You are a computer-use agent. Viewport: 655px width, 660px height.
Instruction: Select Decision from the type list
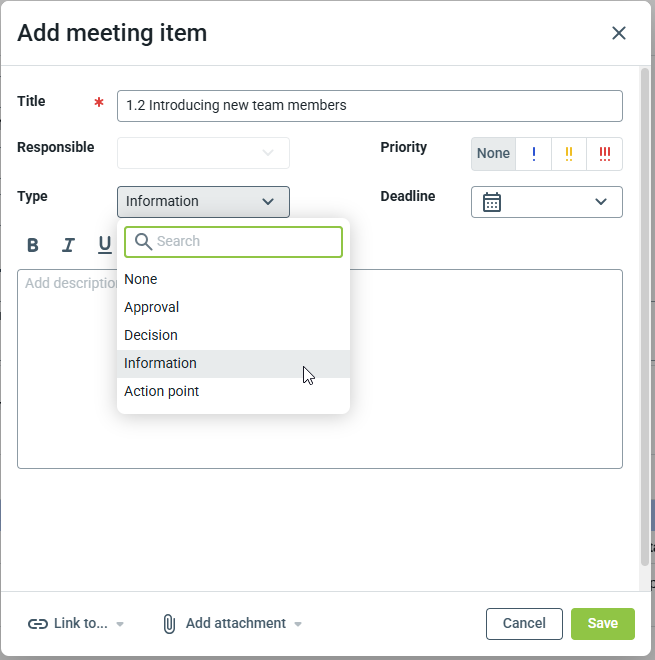[x=151, y=335]
